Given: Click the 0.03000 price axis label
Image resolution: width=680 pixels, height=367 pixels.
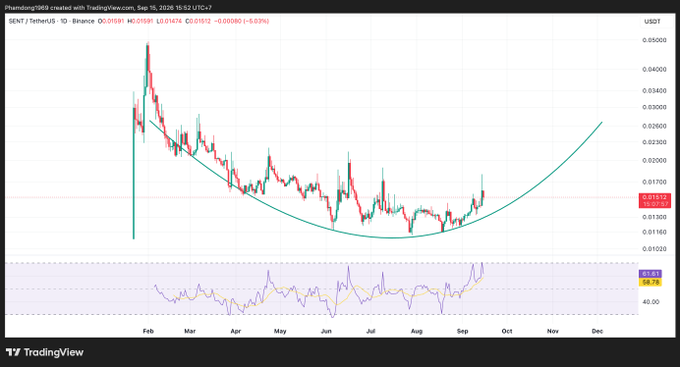Looking at the screenshot, I should pos(654,107).
